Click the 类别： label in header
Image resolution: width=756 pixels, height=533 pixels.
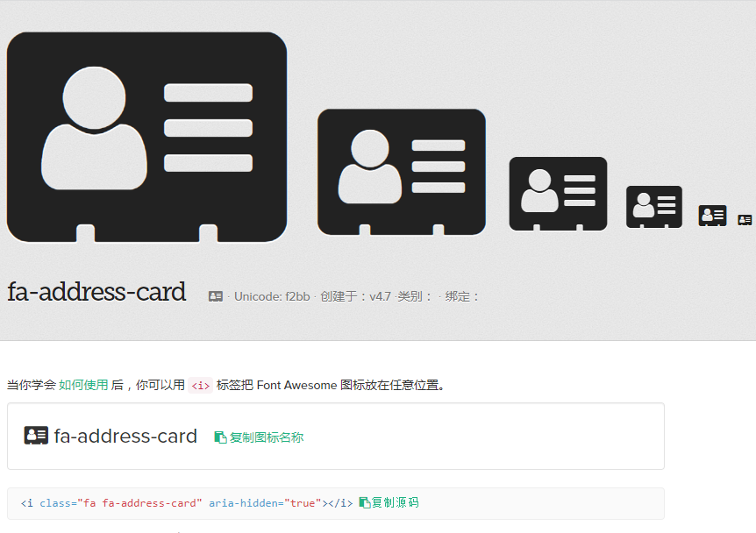tap(415, 296)
